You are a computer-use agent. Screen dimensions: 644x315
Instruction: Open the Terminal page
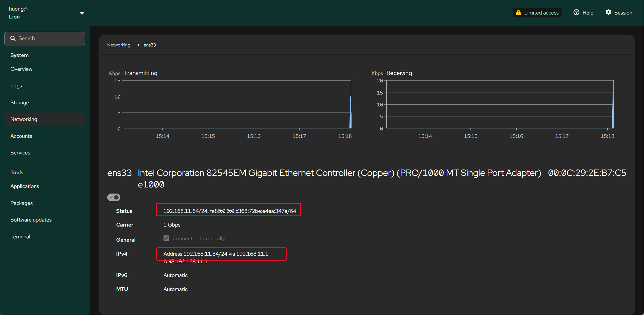click(x=20, y=237)
